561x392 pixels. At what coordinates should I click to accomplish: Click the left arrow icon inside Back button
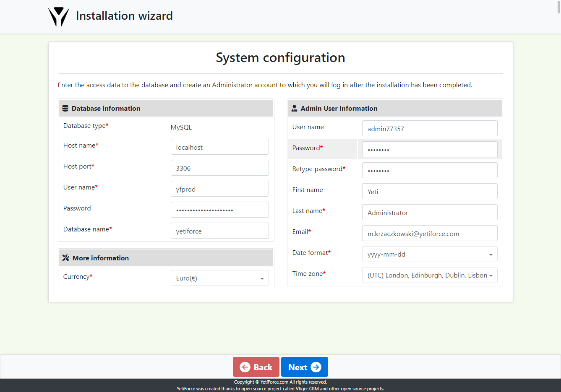245,367
